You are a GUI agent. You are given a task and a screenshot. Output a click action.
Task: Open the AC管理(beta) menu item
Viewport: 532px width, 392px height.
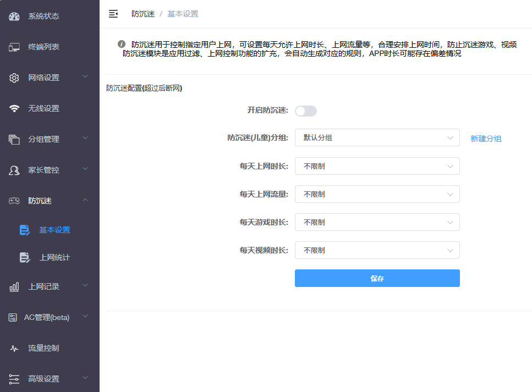pyautogui.click(x=47, y=317)
